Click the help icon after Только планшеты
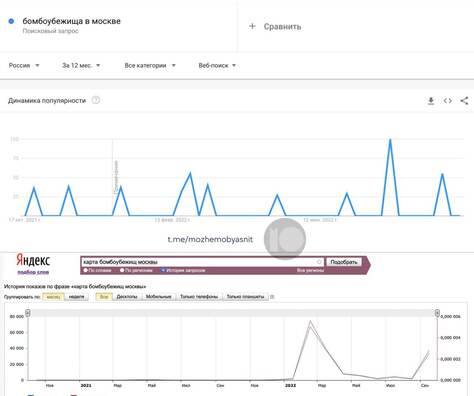474x396 pixels. point(272,297)
